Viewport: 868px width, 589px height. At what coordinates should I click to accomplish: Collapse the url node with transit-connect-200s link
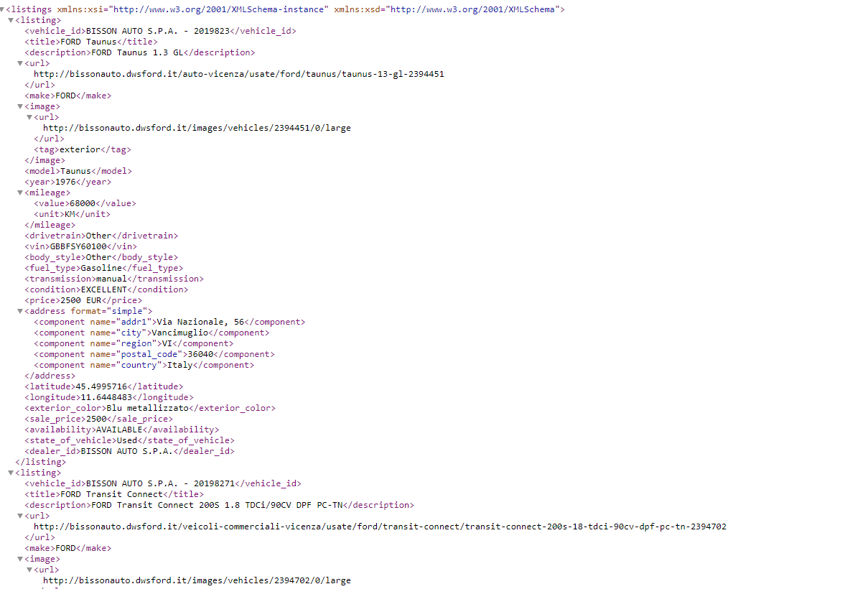(19, 516)
